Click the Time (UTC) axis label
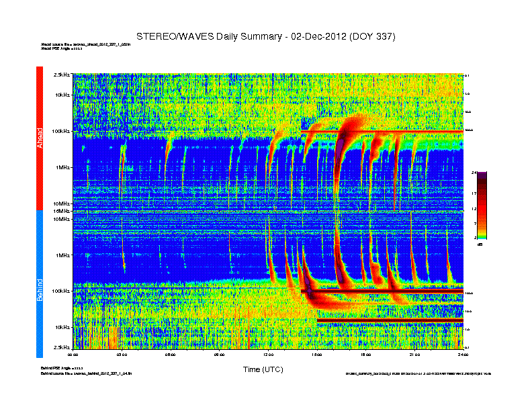This screenshot has height=411, width=532. [x=263, y=369]
